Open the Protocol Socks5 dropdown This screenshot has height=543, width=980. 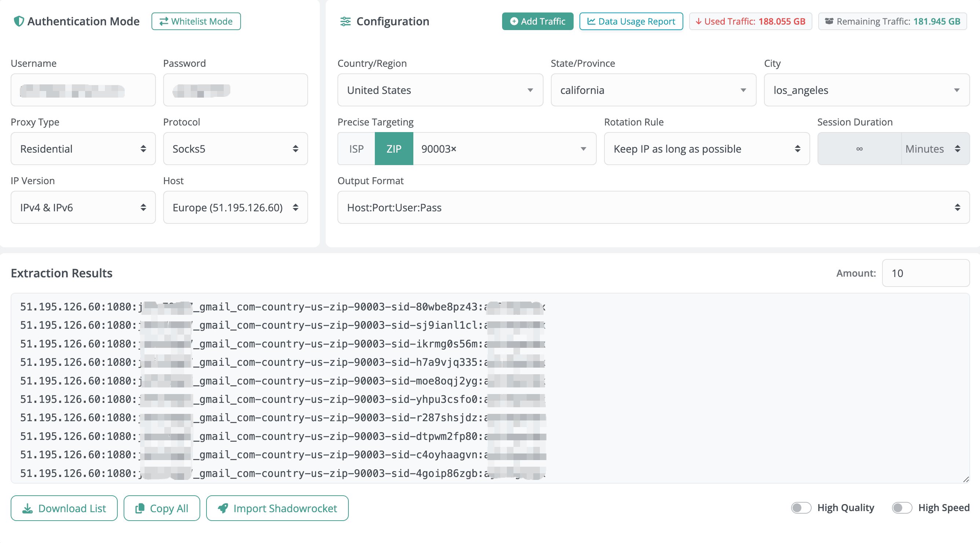235,149
